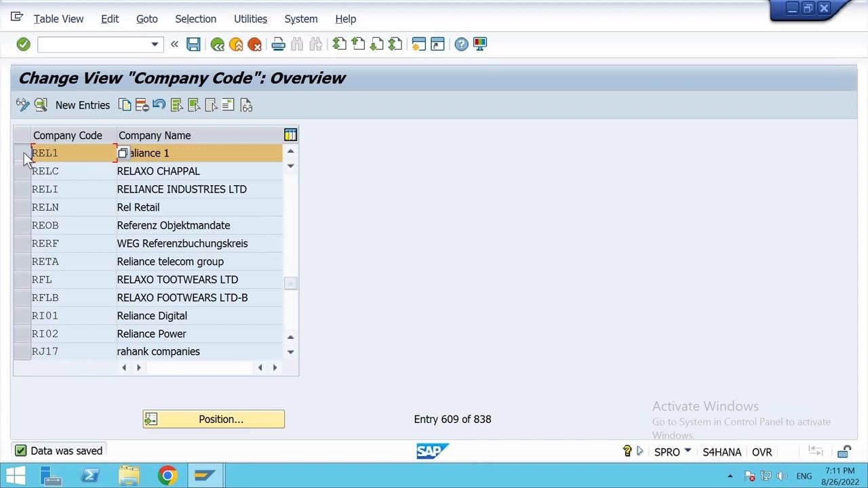
Task: Click the Print icon in toolbar
Action: coord(278,44)
